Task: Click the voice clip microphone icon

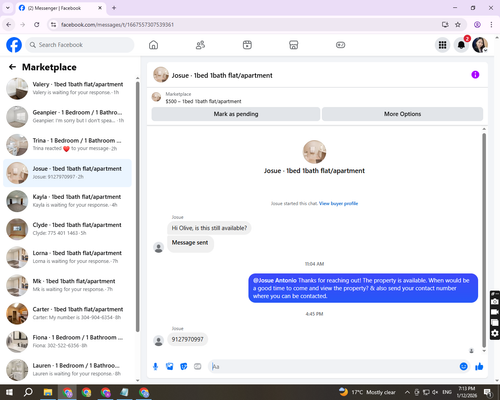Action: tap(155, 367)
